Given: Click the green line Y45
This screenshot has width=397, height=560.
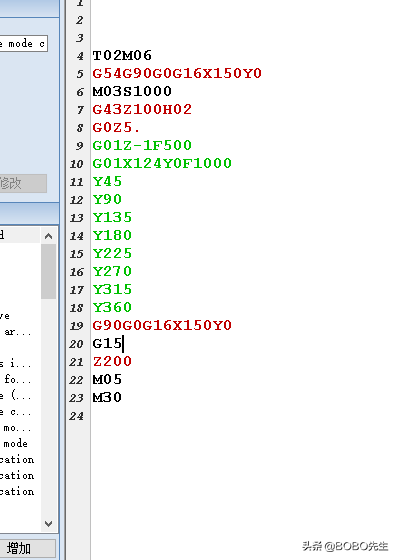Looking at the screenshot, I should click(107, 181).
